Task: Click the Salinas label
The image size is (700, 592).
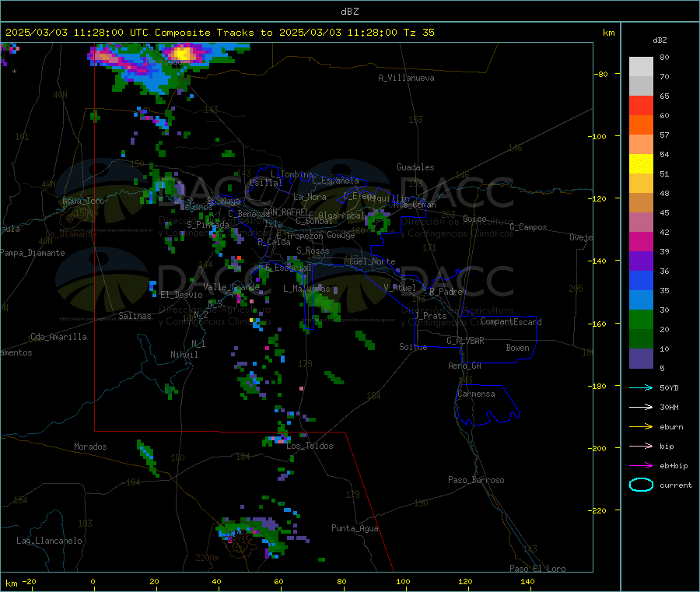Action: pyautogui.click(x=135, y=316)
